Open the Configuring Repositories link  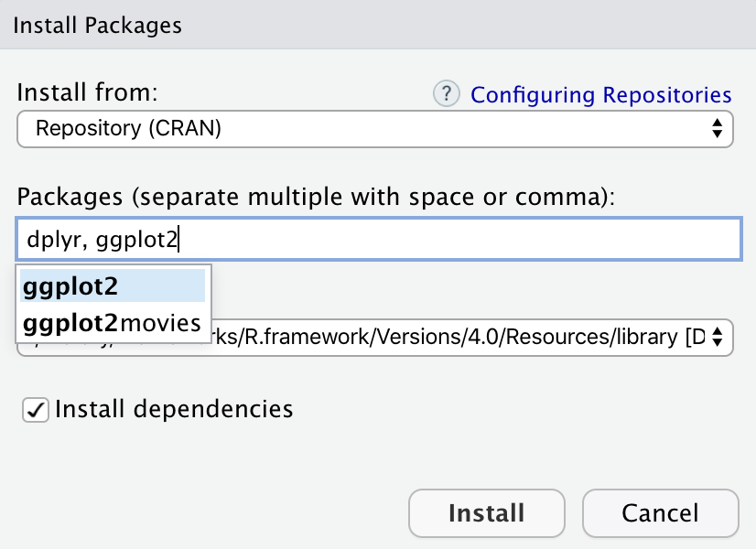click(600, 95)
